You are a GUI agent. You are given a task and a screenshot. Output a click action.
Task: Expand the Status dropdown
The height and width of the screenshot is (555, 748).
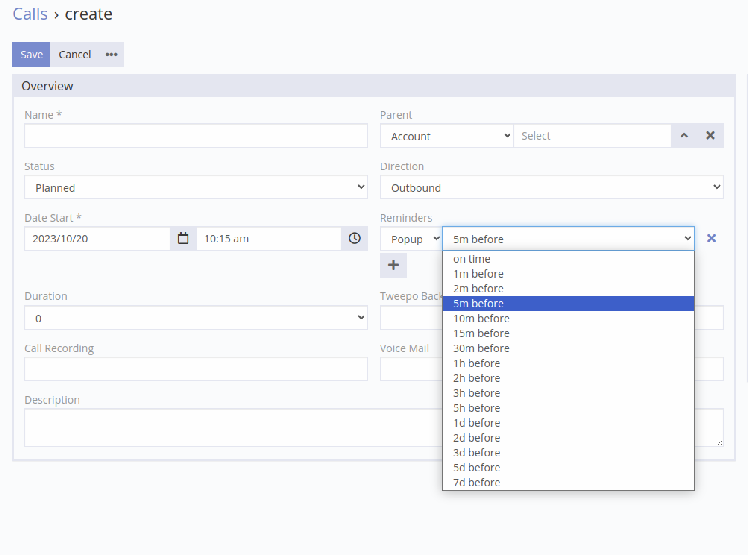pos(196,188)
